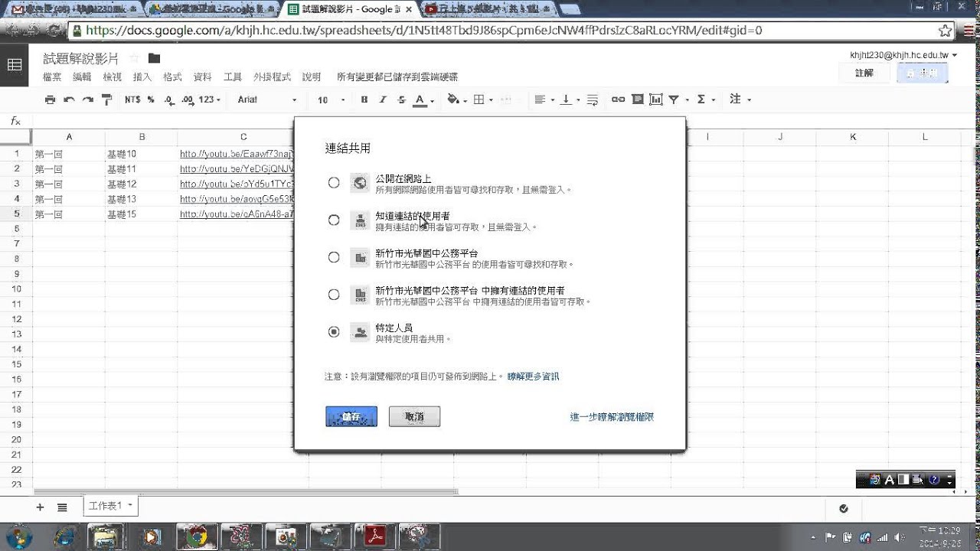
Task: Open the 外掛程式 menu
Action: coord(272,77)
